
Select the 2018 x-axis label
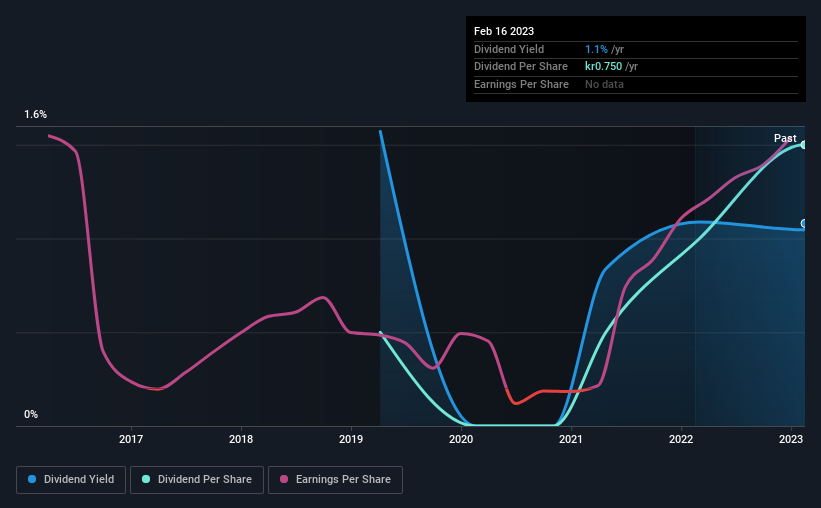[241, 439]
